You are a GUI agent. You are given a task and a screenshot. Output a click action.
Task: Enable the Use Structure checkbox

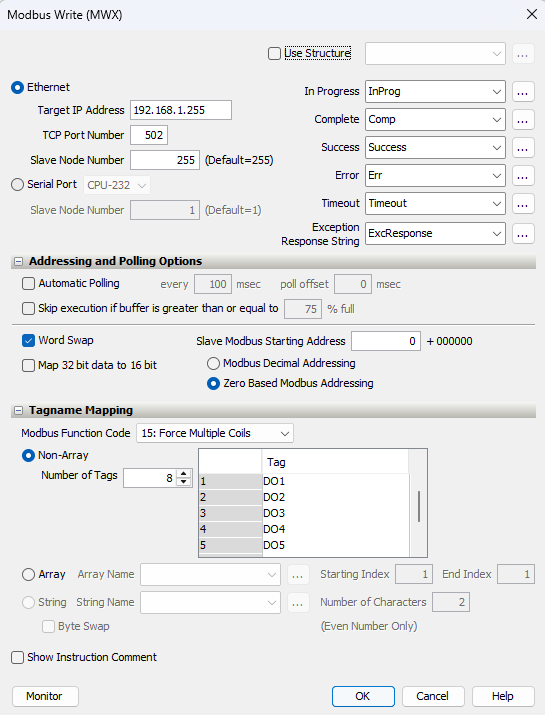pyautogui.click(x=274, y=53)
